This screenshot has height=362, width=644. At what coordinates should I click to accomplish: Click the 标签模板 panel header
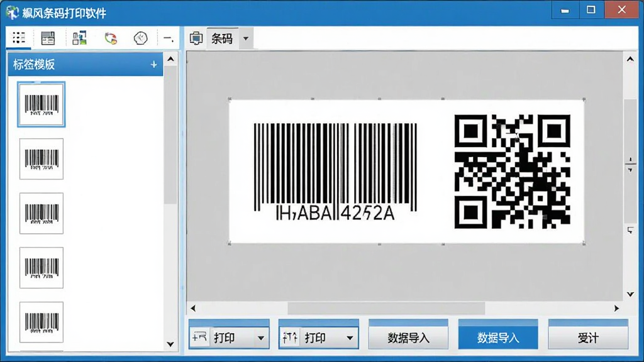[x=86, y=65]
